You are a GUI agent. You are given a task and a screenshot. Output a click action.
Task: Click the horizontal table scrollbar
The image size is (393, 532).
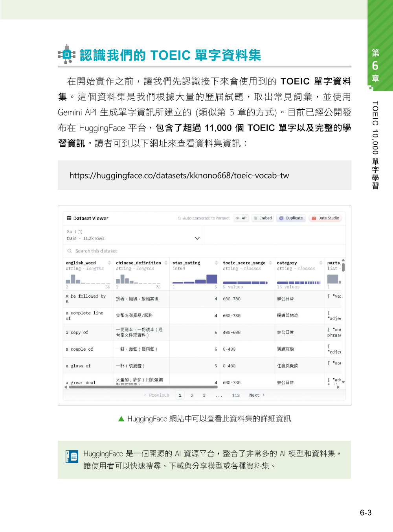[143, 387]
